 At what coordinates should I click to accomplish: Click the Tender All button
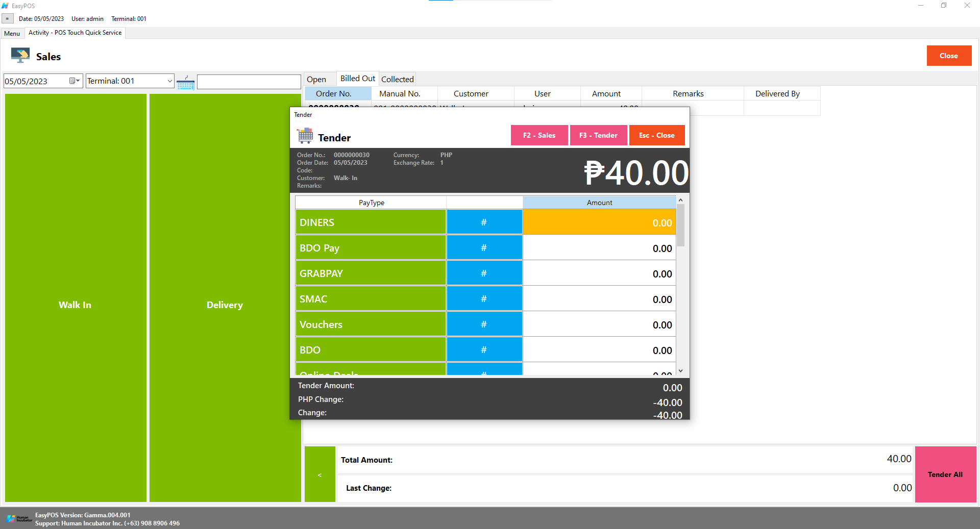click(x=945, y=474)
